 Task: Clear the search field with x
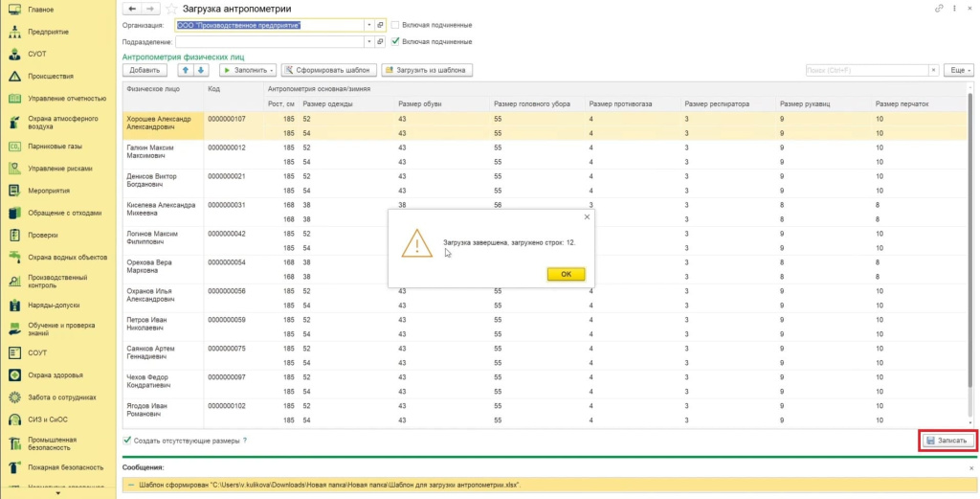[934, 70]
